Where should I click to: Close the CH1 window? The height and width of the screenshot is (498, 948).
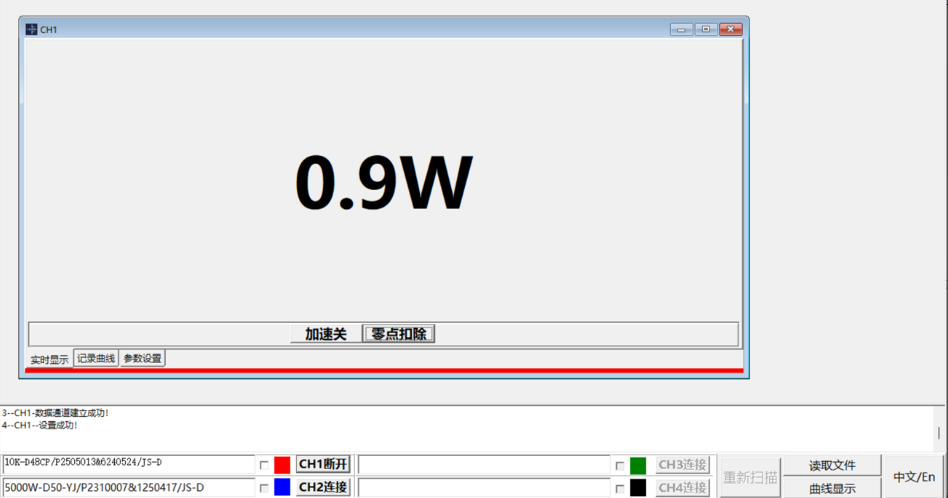(x=730, y=29)
